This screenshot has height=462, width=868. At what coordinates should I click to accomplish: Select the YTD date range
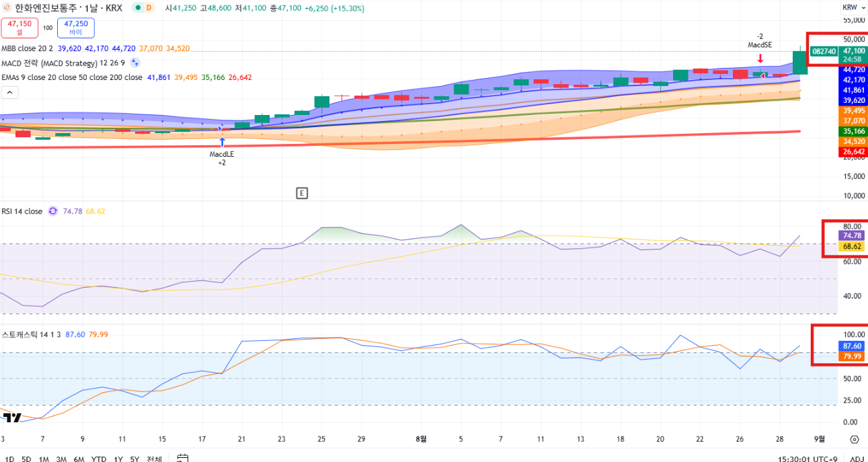[98, 459]
